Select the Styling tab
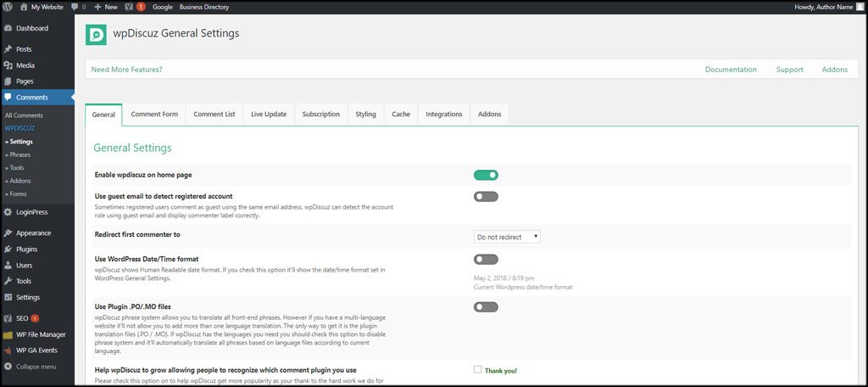 tap(365, 115)
